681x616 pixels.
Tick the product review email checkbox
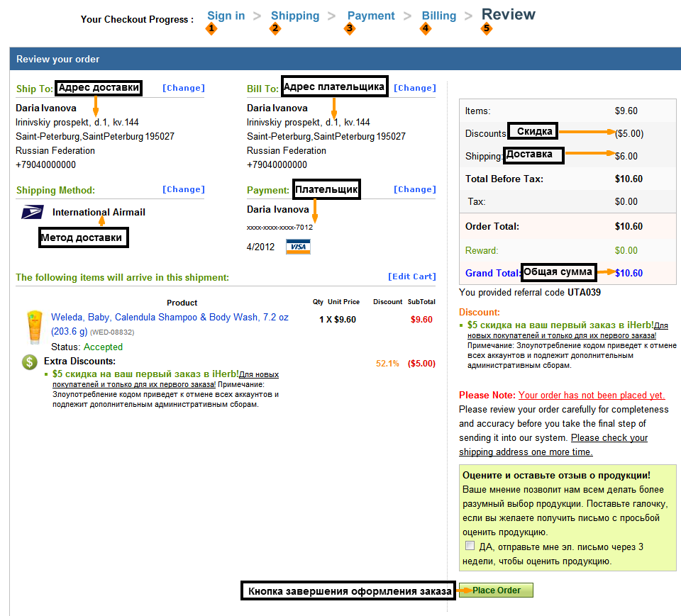470,545
